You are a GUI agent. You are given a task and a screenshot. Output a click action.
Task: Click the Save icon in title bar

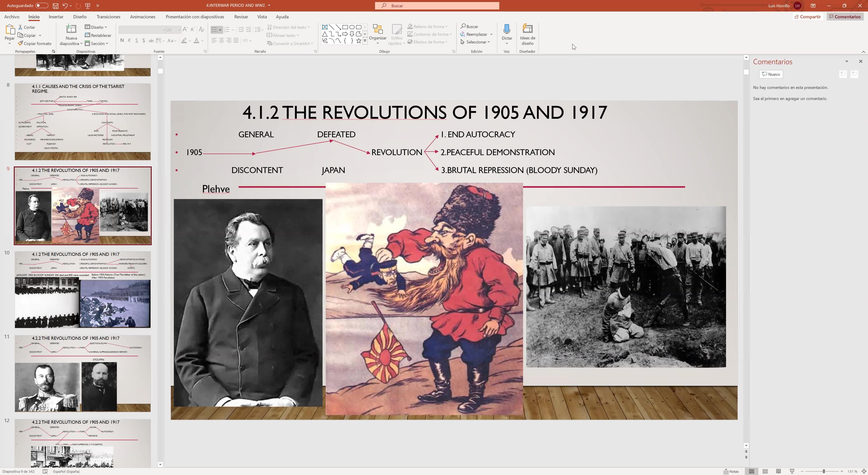(56, 6)
